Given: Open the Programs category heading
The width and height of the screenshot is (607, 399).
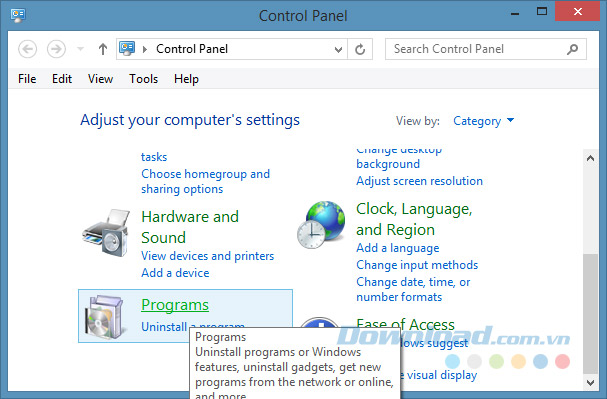Looking at the screenshot, I should [175, 305].
